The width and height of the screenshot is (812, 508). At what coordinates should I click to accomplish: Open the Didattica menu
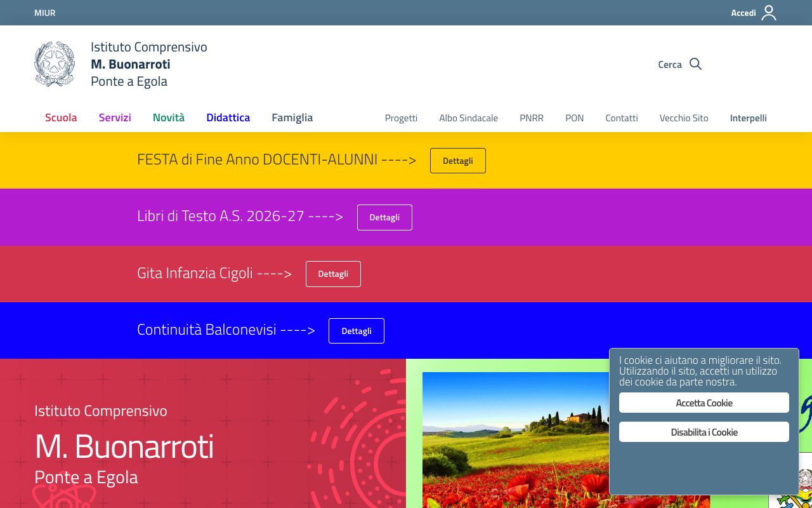pyautogui.click(x=228, y=117)
